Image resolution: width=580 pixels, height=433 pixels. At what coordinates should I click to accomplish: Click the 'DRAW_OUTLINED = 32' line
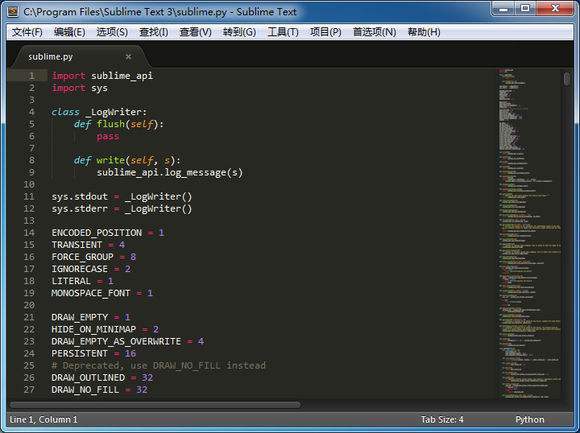click(102, 378)
